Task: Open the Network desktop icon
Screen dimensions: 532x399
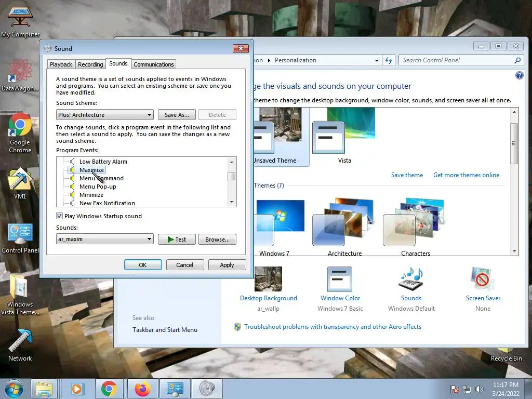Action: 20,345
